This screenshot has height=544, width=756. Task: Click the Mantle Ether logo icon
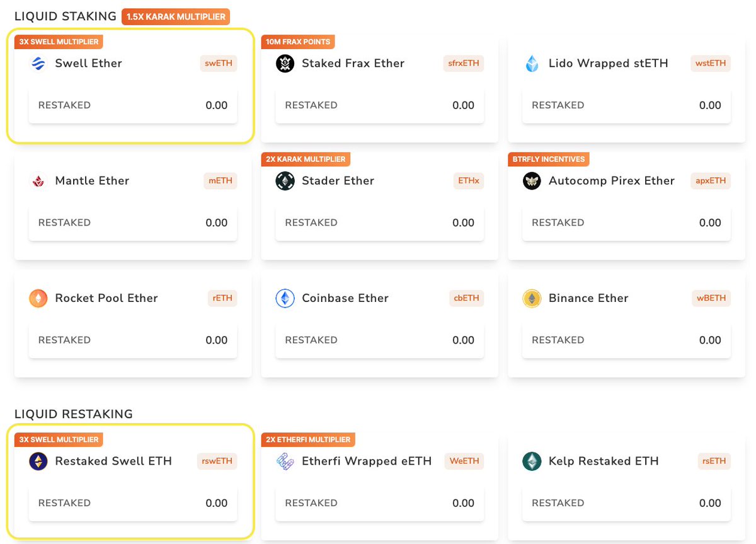coord(38,181)
